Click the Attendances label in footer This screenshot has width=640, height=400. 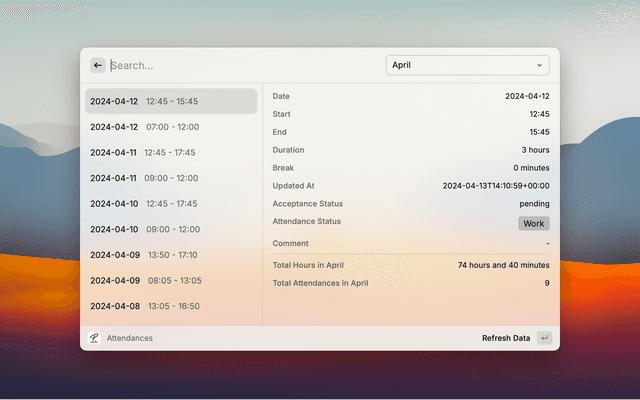pos(130,338)
